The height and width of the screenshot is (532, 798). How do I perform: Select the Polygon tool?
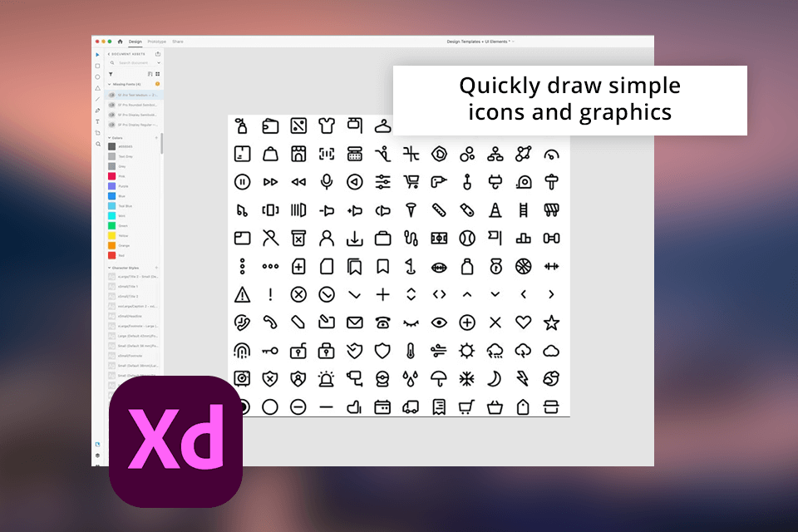point(98,88)
